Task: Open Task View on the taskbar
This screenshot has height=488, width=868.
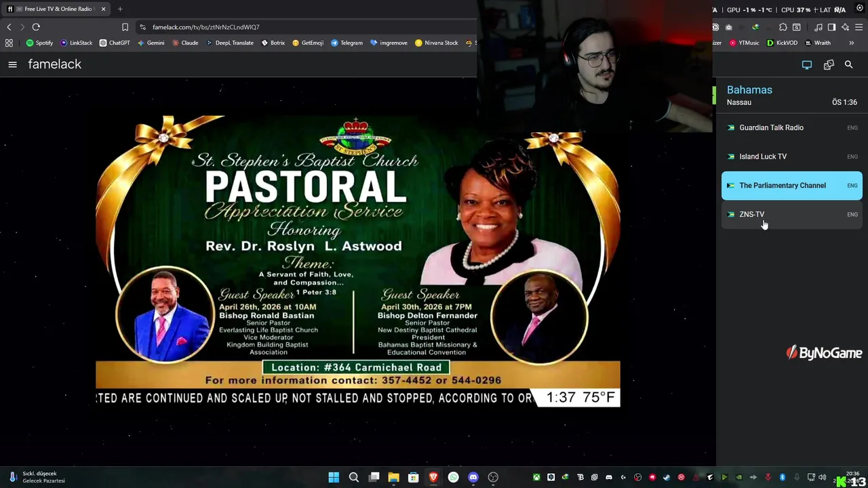Action: coord(374,477)
